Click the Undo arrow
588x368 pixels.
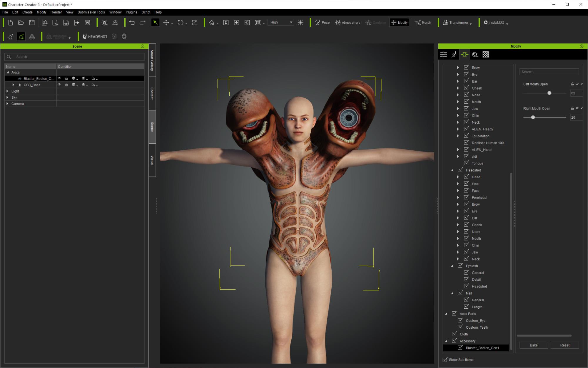coord(132,23)
